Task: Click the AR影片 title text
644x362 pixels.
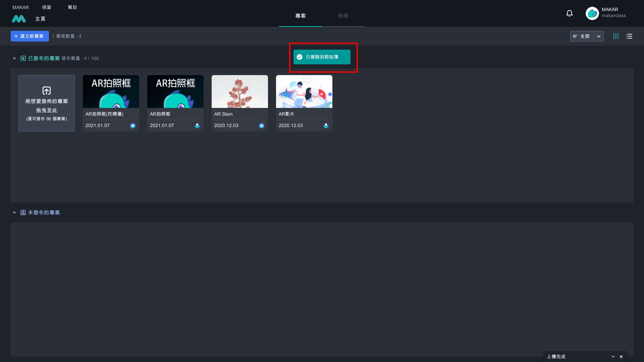Action: [286, 114]
